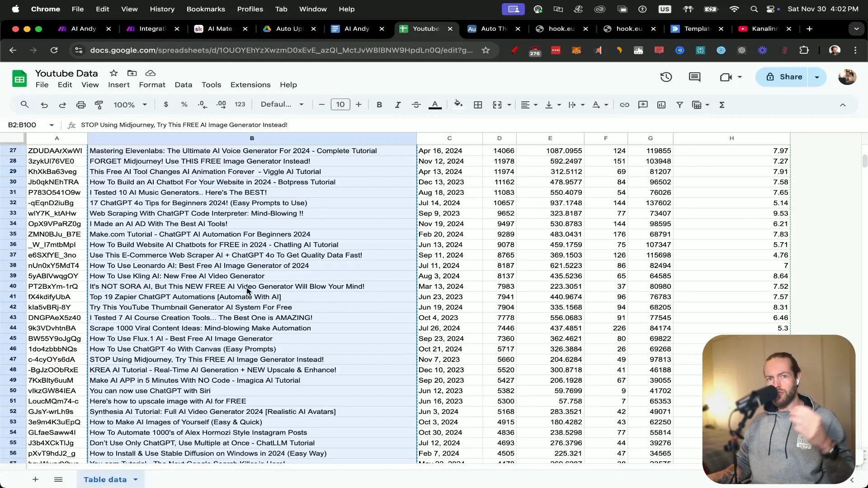Toggle bold formatting

point(379,105)
